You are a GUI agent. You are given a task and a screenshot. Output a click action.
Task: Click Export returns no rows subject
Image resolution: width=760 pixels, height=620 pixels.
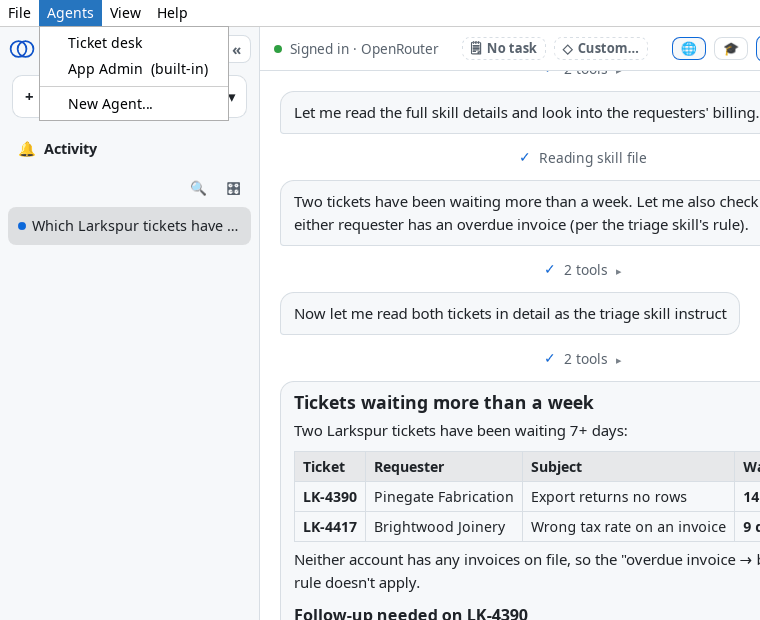(x=628, y=497)
